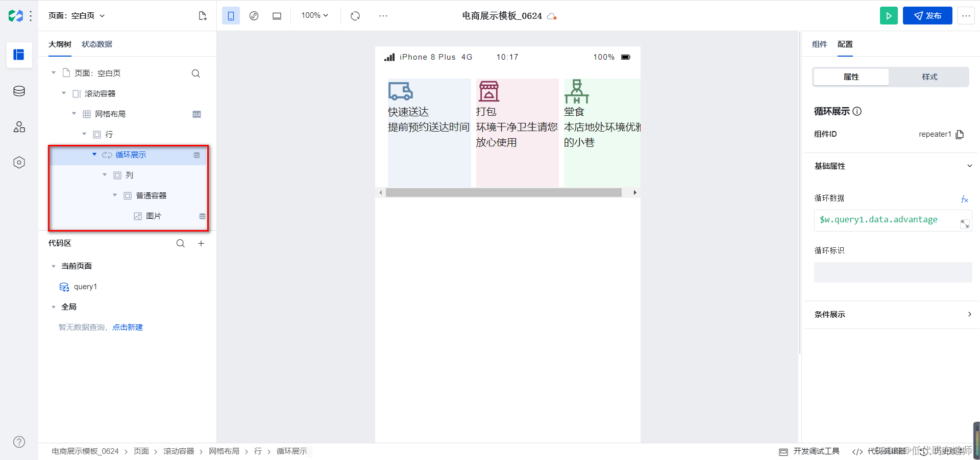Click the delivery truck icon in preview
The height and width of the screenshot is (460, 980).
(x=400, y=91)
